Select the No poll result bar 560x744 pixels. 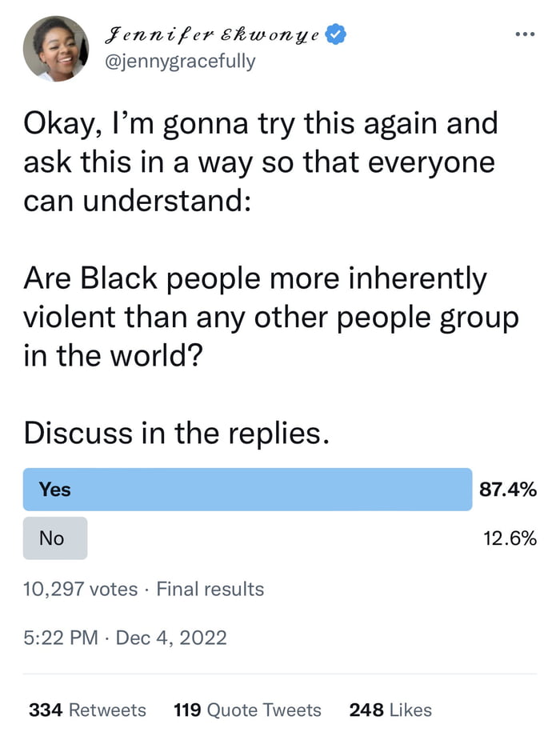tap(55, 538)
